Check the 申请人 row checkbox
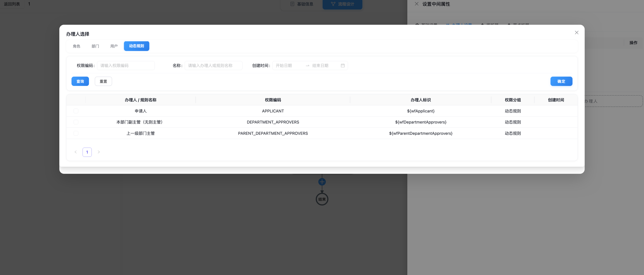Screen dimensions: 644x275 tap(76, 111)
